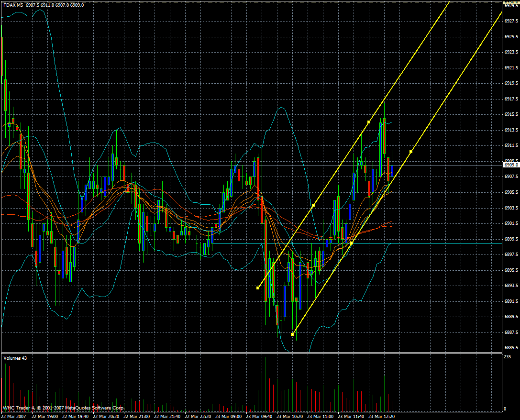Click the yellow anchor where the channel meets the cyan line
The width and height of the screenshot is (520, 420).
tap(352, 243)
